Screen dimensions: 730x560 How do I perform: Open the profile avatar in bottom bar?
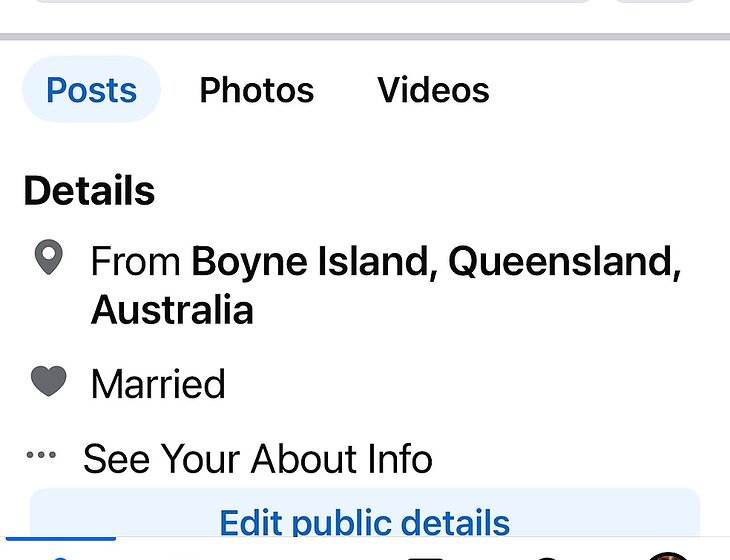click(x=667, y=556)
